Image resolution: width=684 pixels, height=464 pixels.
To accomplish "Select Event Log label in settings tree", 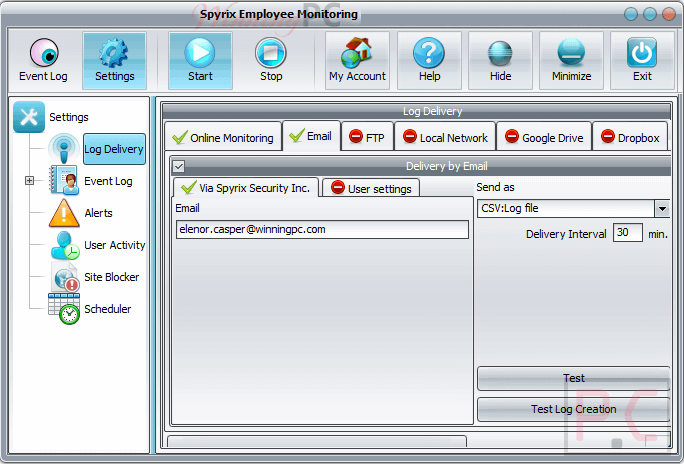I will pyautogui.click(x=108, y=181).
